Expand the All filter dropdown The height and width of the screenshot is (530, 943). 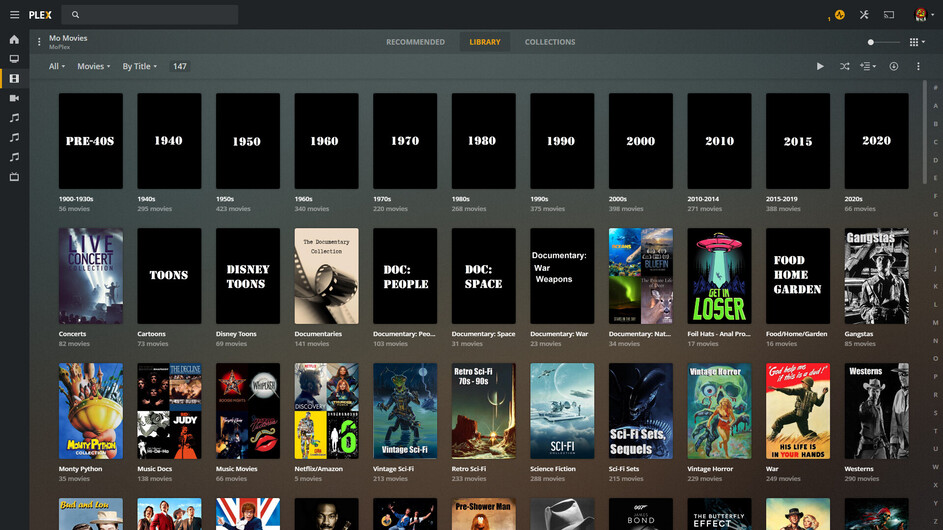click(x=57, y=66)
